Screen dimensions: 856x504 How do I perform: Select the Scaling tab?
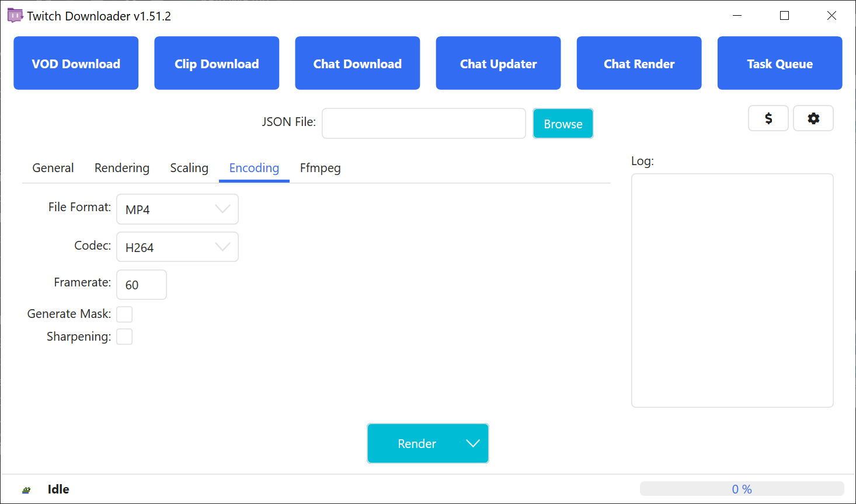[189, 168]
